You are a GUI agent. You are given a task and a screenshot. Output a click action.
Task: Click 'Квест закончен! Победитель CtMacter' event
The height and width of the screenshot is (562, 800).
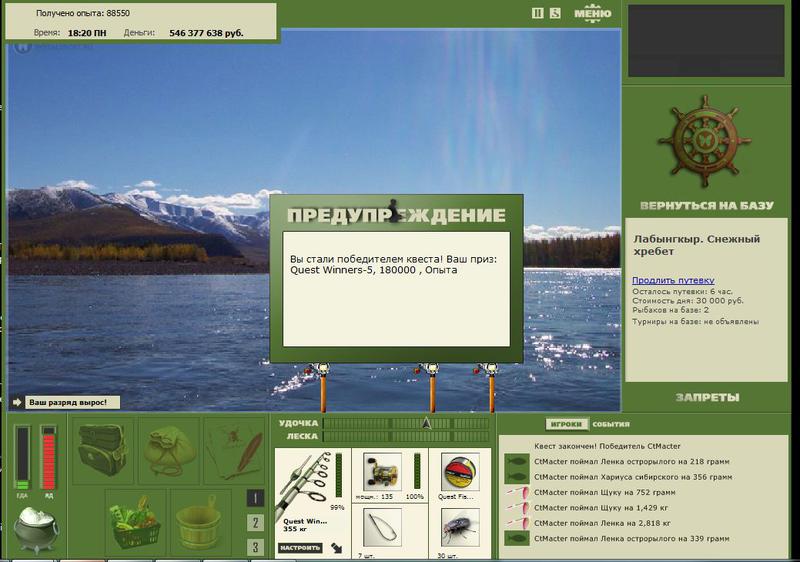[x=607, y=446]
